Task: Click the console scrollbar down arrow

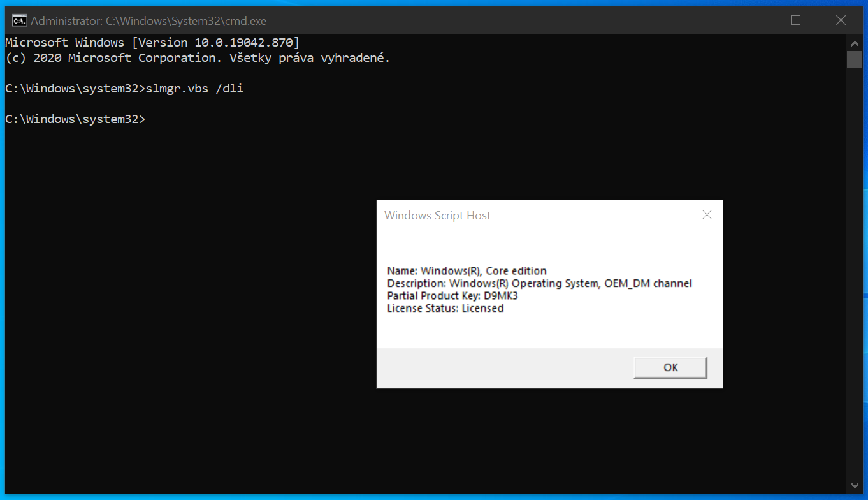Action: click(855, 485)
